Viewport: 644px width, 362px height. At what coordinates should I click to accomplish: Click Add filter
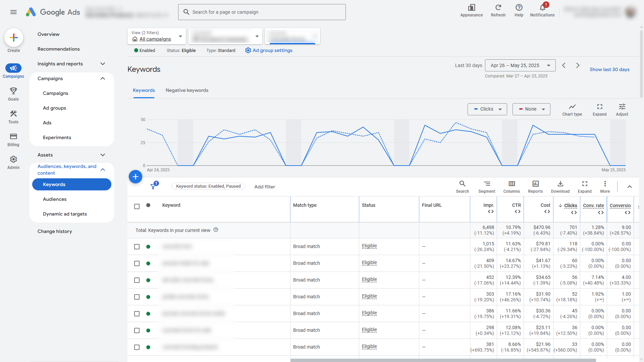coord(265,187)
